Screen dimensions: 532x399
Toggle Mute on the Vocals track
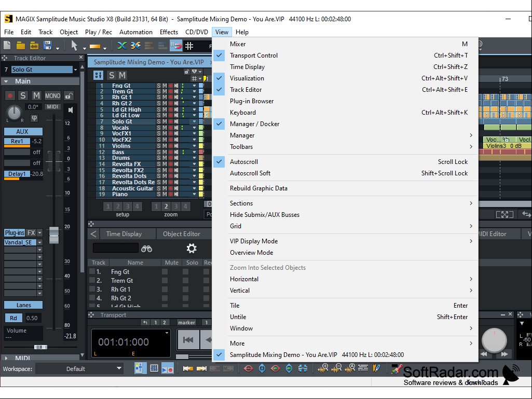click(164, 128)
